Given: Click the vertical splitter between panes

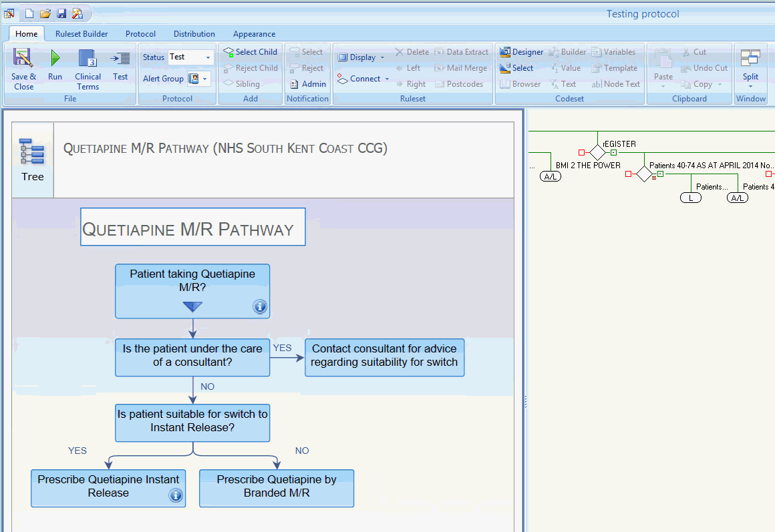Looking at the screenshot, I should (525, 401).
